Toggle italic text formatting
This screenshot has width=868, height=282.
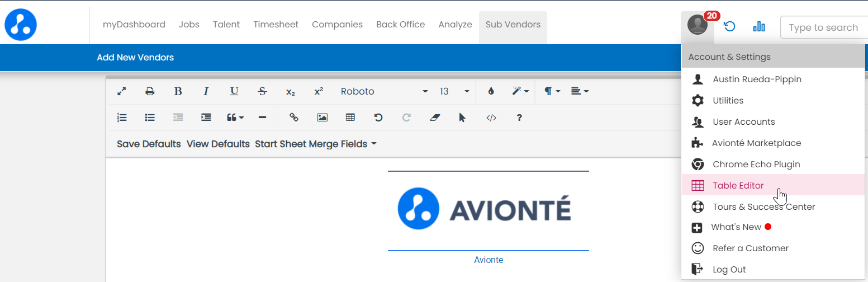tap(206, 91)
